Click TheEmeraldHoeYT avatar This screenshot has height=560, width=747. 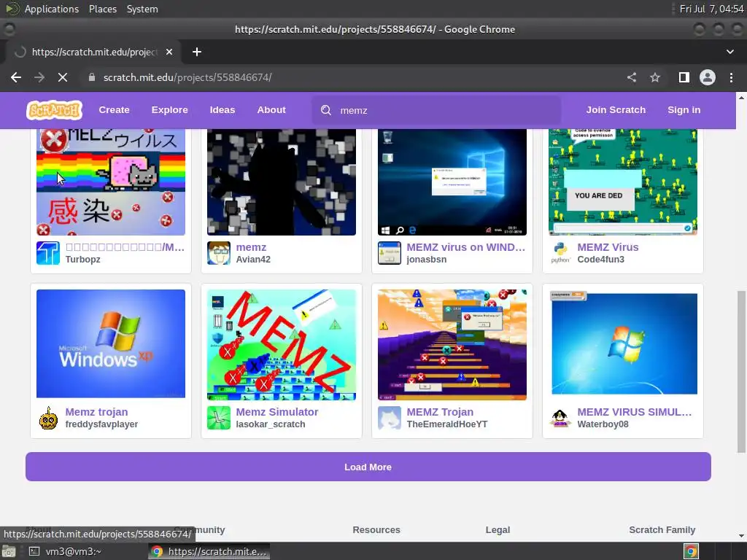click(390, 418)
